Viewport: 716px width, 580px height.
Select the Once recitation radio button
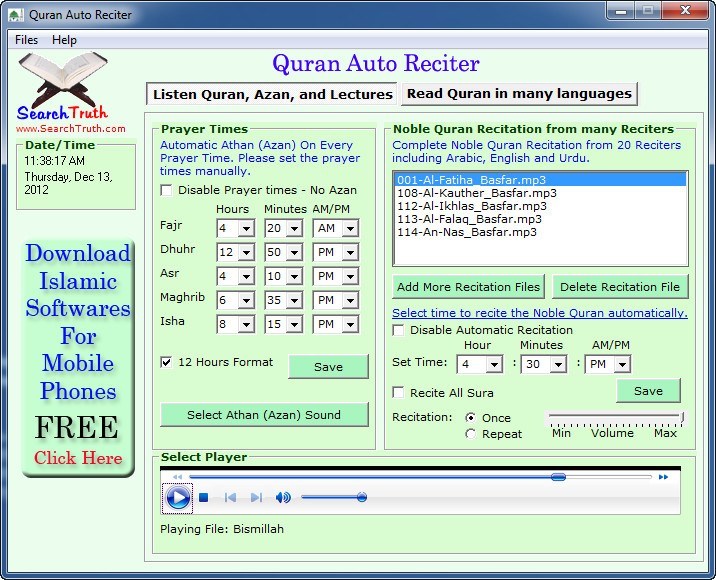470,417
